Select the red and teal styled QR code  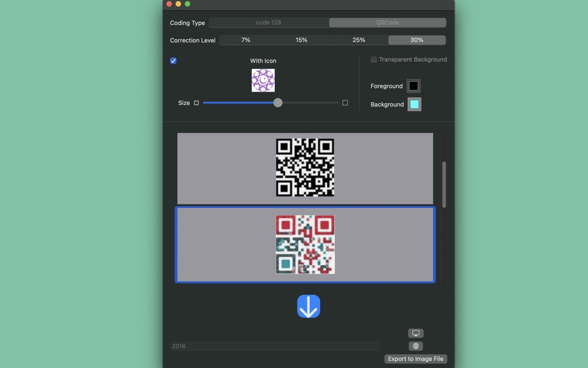[305, 245]
